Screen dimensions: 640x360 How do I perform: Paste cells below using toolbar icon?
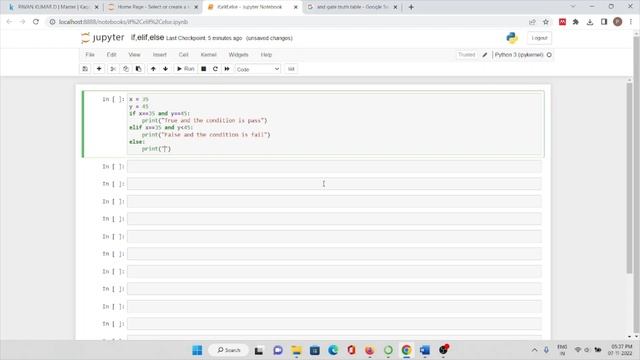pos(138,69)
